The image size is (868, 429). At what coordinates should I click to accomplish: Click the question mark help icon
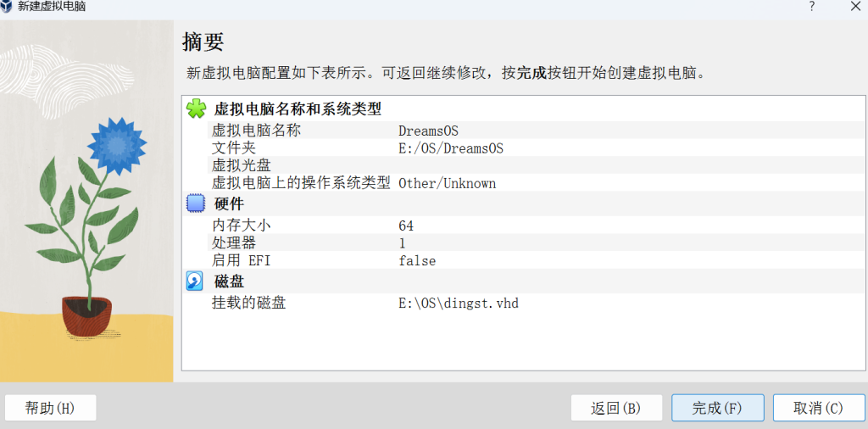click(x=811, y=7)
